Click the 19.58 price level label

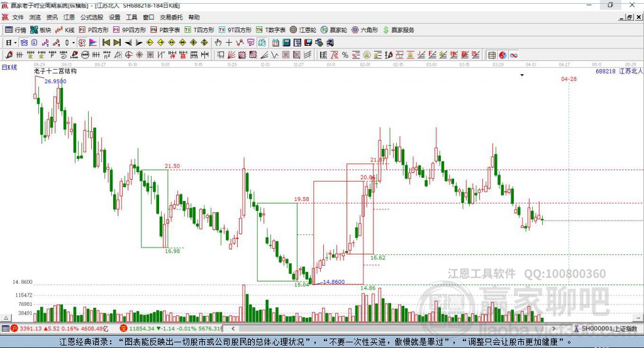tap(301, 199)
